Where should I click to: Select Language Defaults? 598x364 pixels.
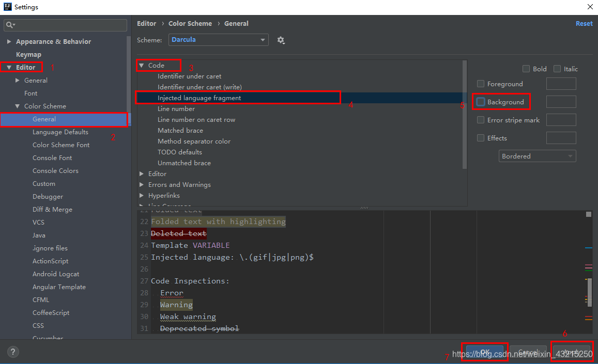(60, 132)
